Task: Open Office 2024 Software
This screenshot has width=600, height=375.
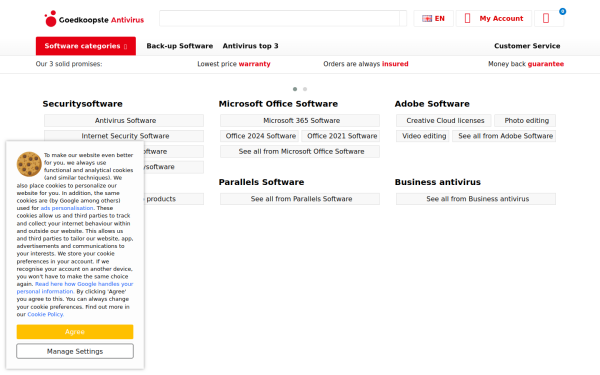Action: 259,136
